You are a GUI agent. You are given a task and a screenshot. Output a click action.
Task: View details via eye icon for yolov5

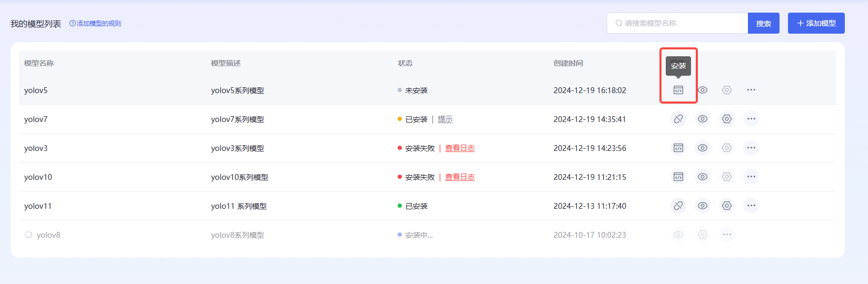click(x=703, y=90)
